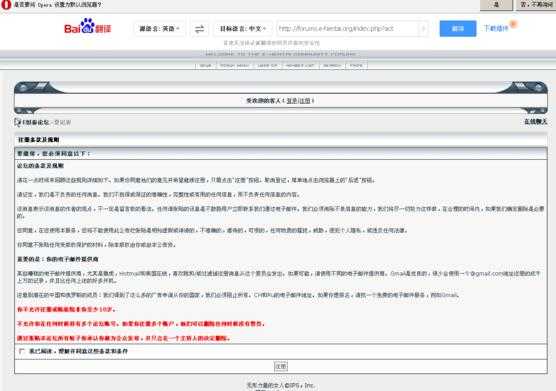Viewport: 556px width, 391px height.
Task: Click the 'No, don't ask again' button
Action: [536, 5]
